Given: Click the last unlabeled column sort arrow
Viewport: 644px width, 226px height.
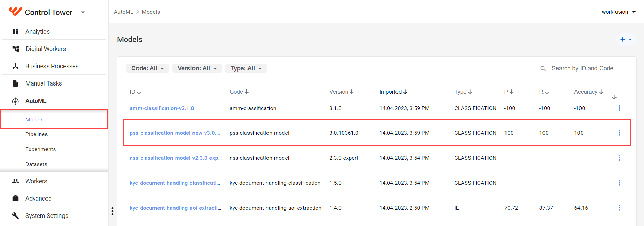Looking at the screenshot, I should 614,97.
